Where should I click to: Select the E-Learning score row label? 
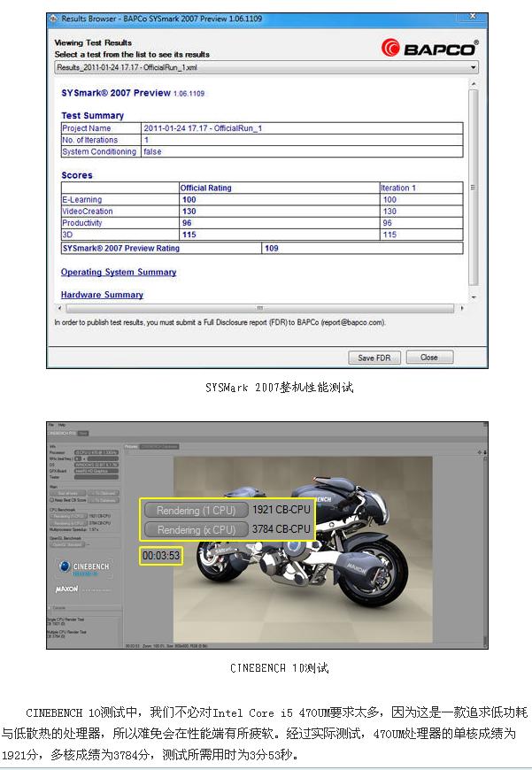point(82,200)
